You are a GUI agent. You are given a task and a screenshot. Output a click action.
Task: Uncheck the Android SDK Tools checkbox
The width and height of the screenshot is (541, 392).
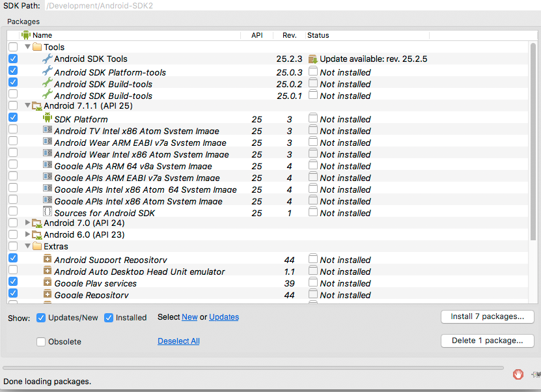click(x=13, y=59)
